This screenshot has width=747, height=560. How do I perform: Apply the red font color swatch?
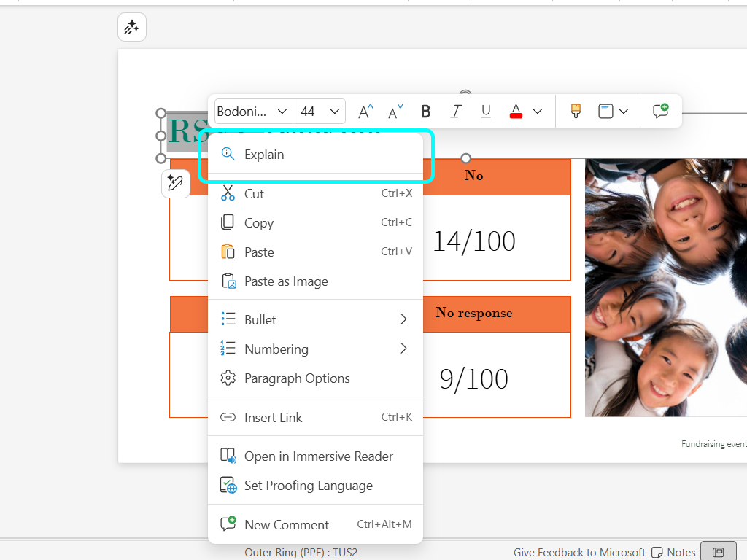pos(516,111)
